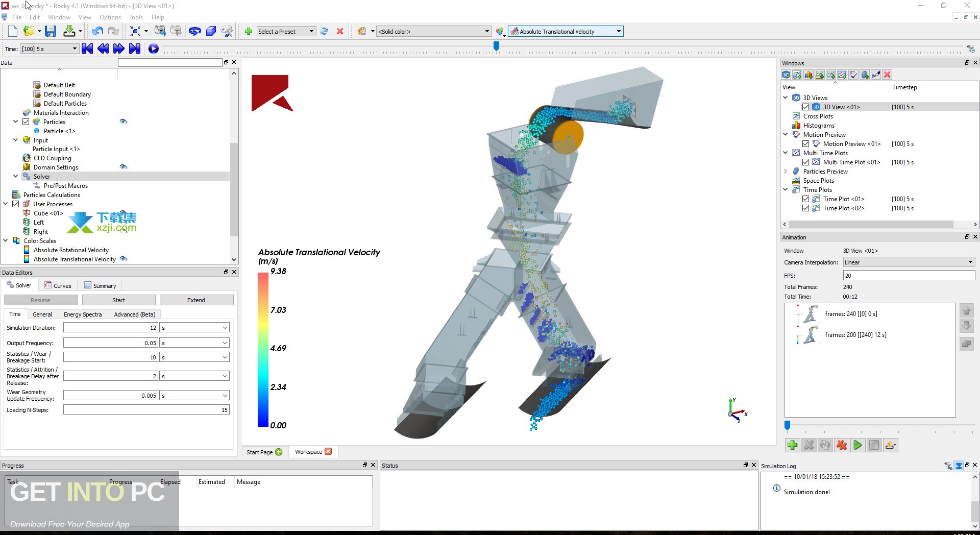Screen dimensions: 980x535
Task: Uncheck the Time Plot <02> checkbox
Action: pos(805,208)
